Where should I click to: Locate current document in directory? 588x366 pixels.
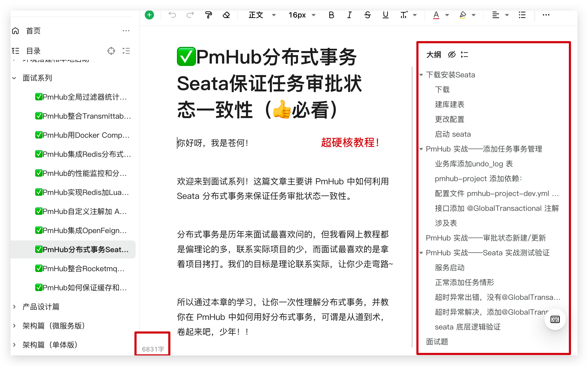coord(111,51)
